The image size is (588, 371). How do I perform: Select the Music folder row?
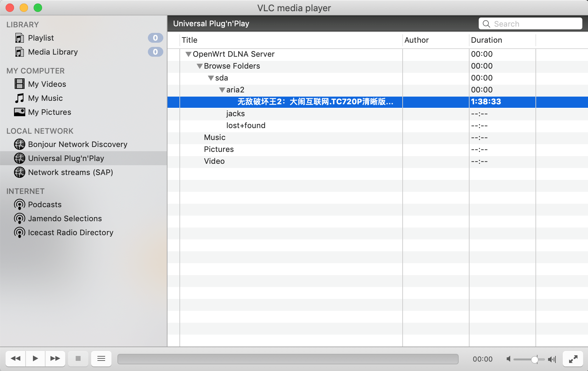point(378,138)
